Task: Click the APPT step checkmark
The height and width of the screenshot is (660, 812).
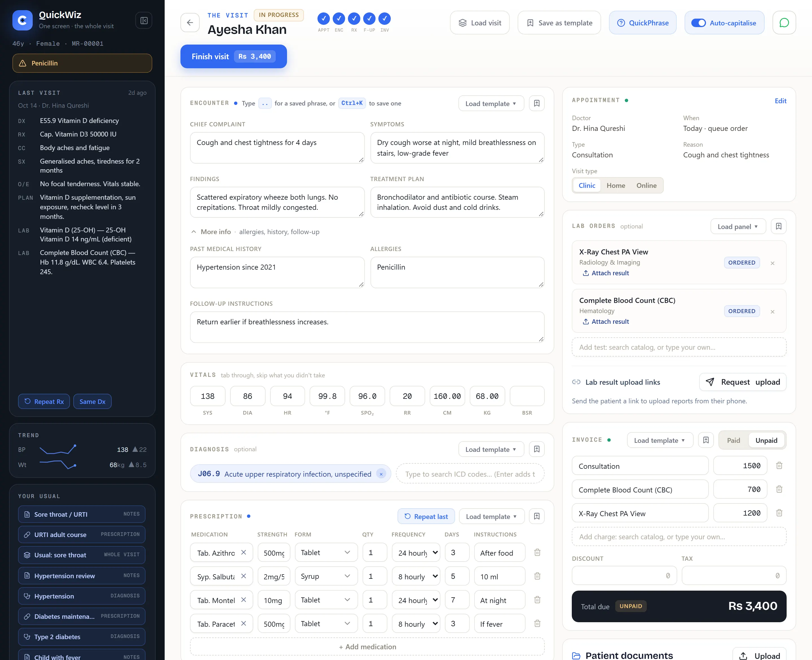Action: [x=323, y=19]
